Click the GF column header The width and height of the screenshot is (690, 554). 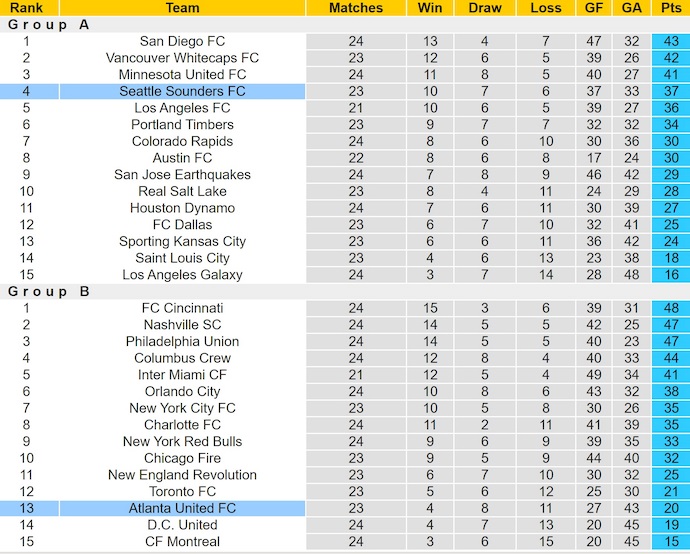click(x=595, y=8)
